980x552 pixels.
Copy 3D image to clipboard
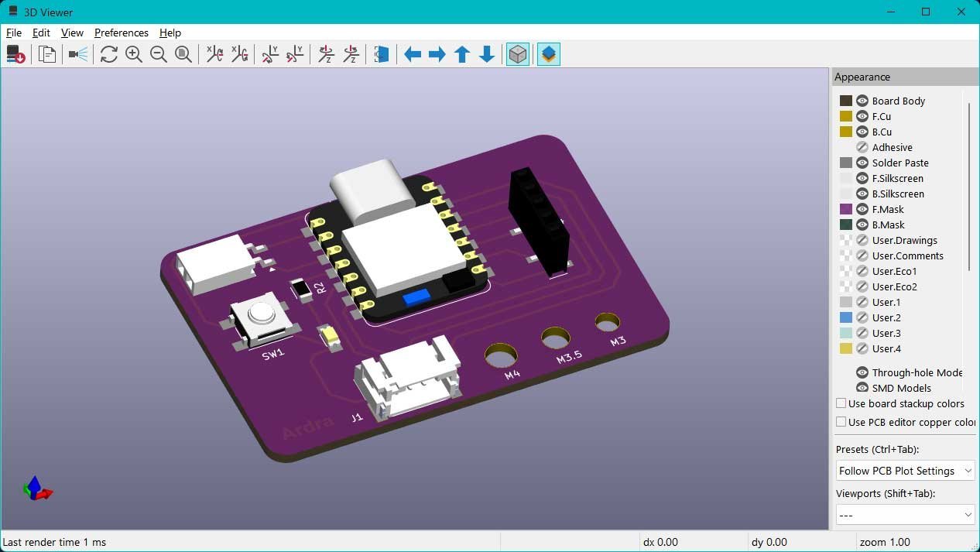coord(46,54)
